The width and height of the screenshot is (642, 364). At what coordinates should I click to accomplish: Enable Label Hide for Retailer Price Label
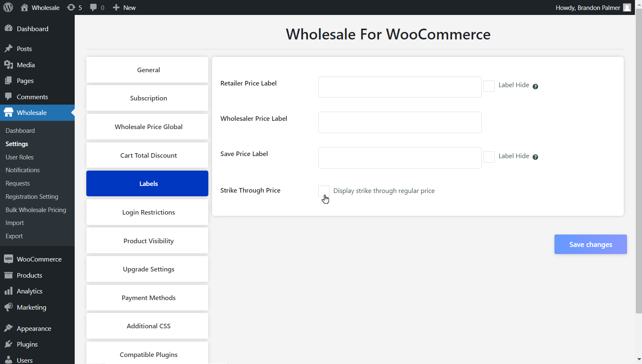[x=489, y=86]
